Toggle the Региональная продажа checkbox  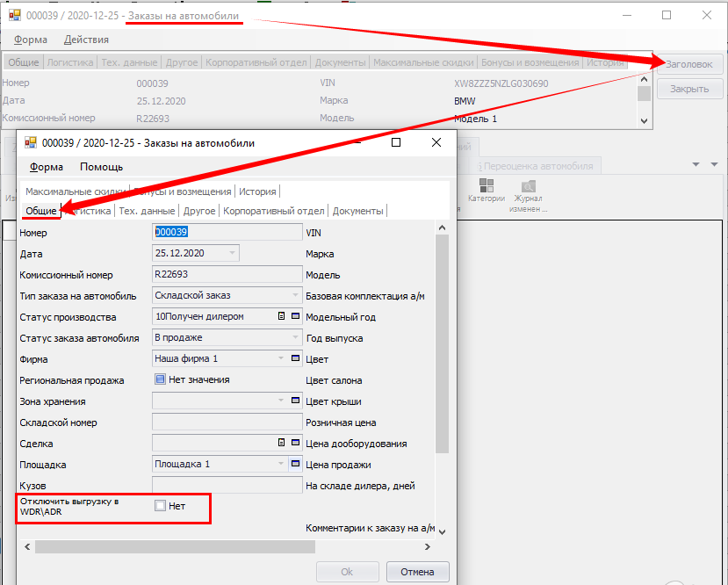pyautogui.click(x=160, y=379)
